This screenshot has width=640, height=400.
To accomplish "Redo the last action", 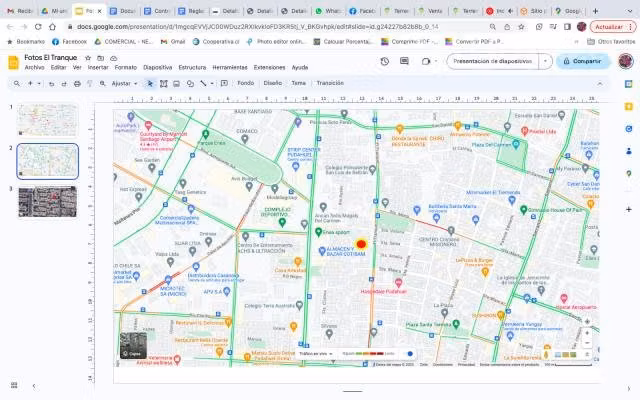I will click(64, 83).
